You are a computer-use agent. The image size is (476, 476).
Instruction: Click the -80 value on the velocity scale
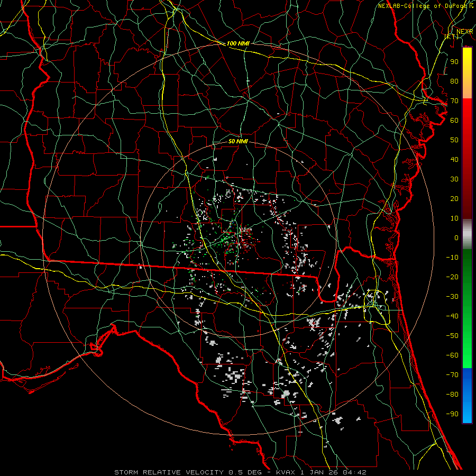pos(452,395)
